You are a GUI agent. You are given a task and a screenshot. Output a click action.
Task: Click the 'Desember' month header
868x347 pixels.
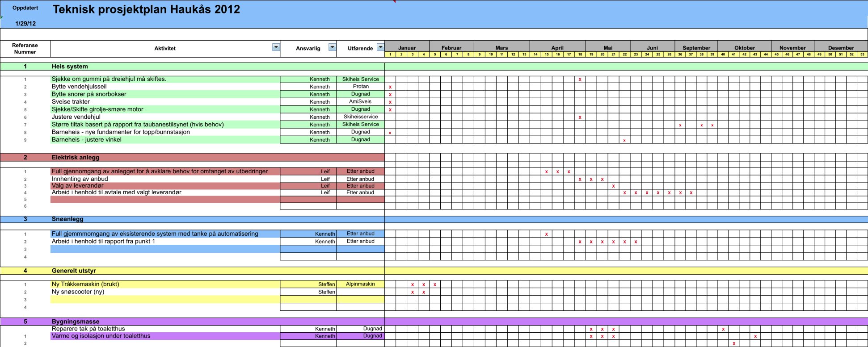tap(841, 48)
